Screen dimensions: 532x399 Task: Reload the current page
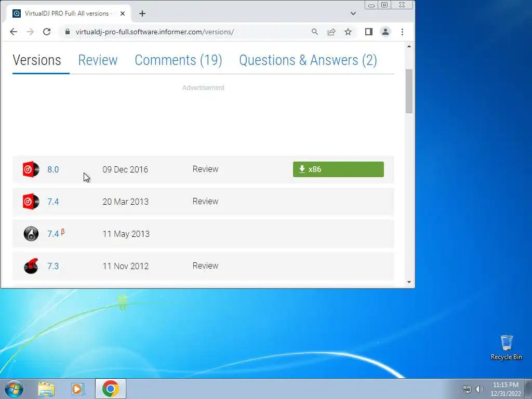(x=47, y=32)
